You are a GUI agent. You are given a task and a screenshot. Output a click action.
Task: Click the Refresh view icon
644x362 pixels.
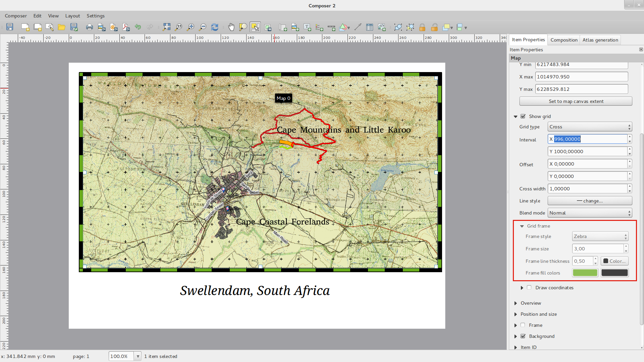coord(215,27)
